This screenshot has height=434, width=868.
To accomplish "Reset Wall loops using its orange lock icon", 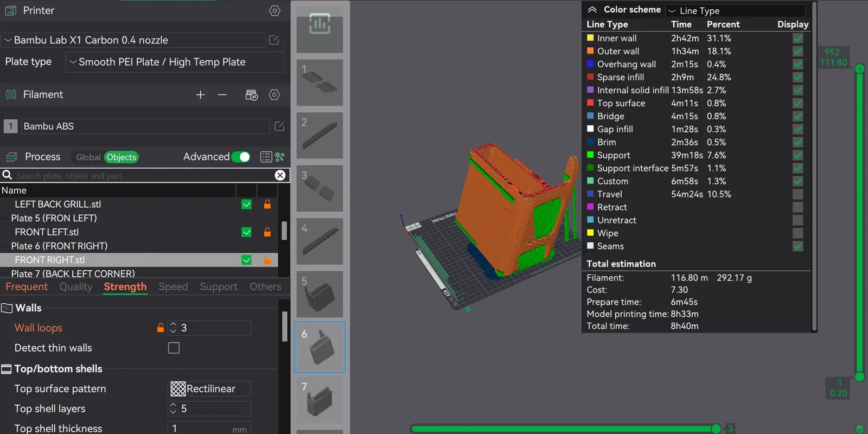I will click(x=160, y=328).
